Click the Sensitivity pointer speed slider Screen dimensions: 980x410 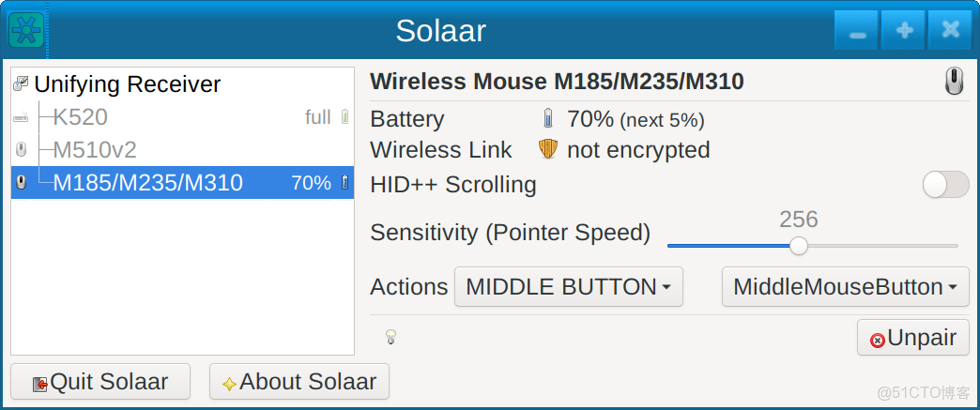click(798, 246)
